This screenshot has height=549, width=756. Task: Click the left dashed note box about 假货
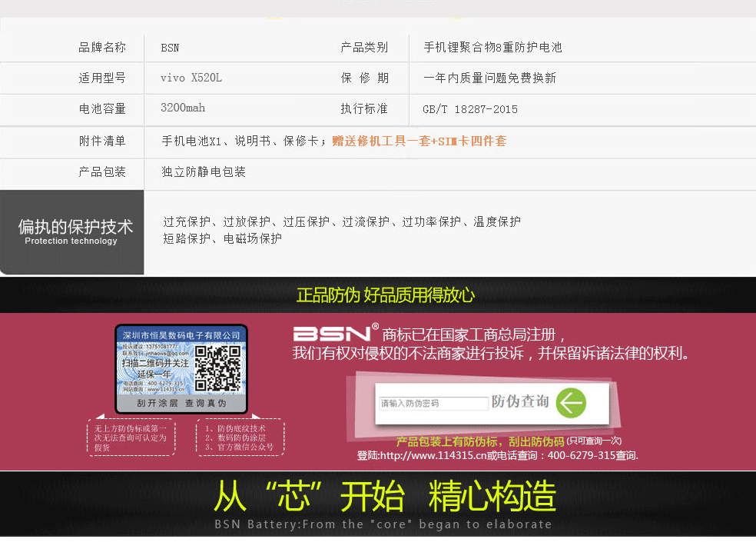(x=131, y=437)
